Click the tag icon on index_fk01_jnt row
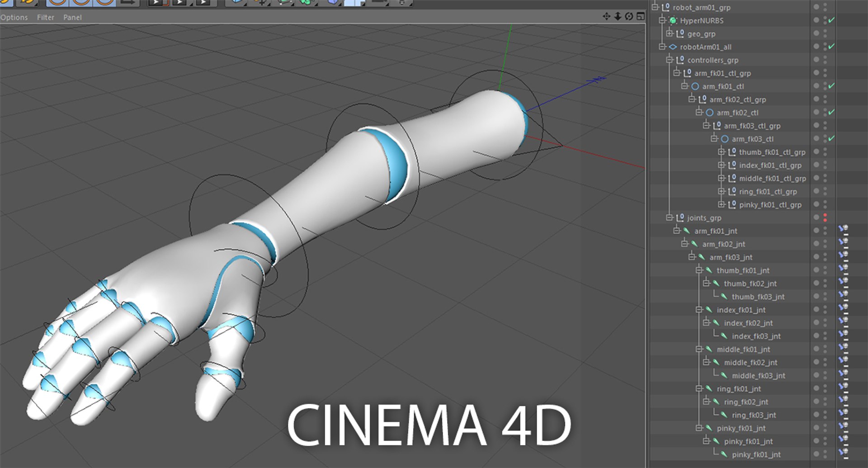Screen dimensions: 868x468 pyautogui.click(x=843, y=308)
